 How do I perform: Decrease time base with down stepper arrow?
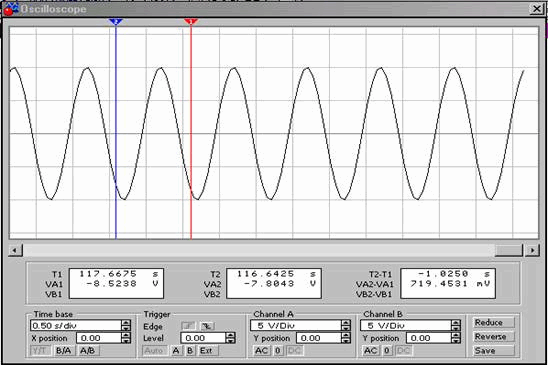[x=126, y=329]
